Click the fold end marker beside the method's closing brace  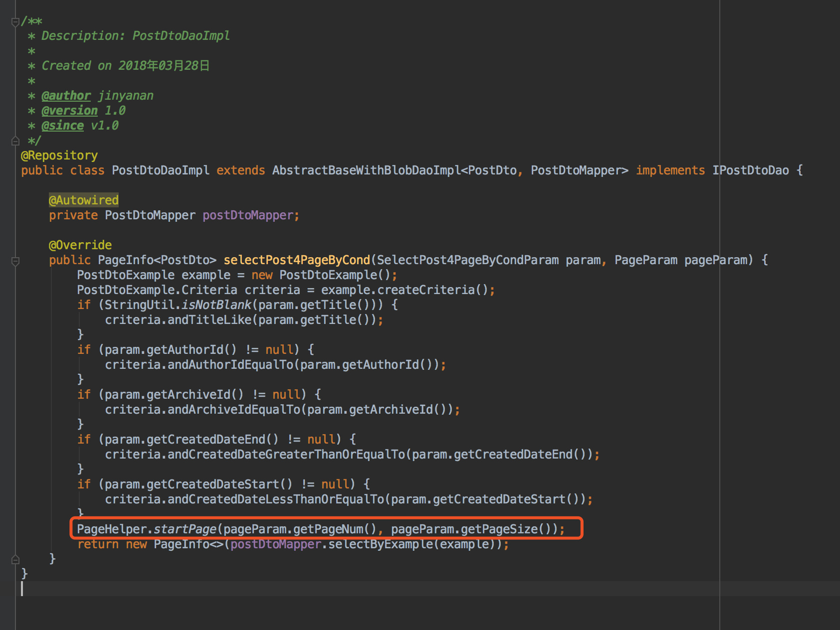(x=15, y=559)
